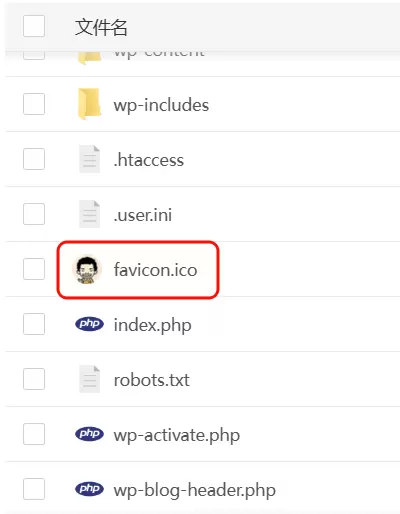The image size is (400, 514).
Task: Check the box for robots.txt
Action: 34,379
